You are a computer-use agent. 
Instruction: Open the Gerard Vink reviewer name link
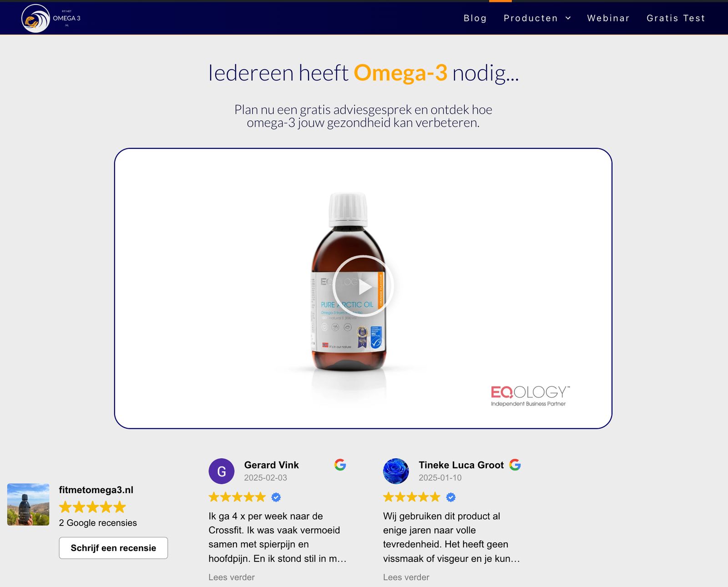[x=271, y=465]
